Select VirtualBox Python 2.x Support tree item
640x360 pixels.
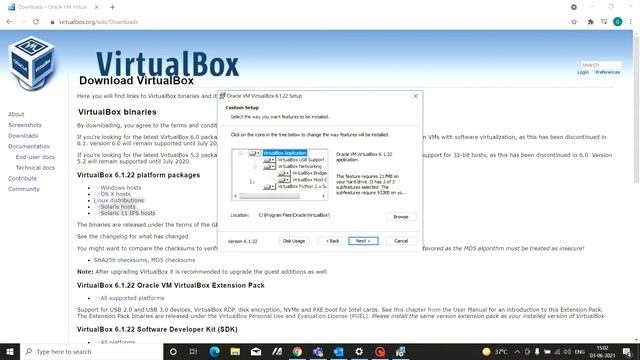[x=302, y=187]
